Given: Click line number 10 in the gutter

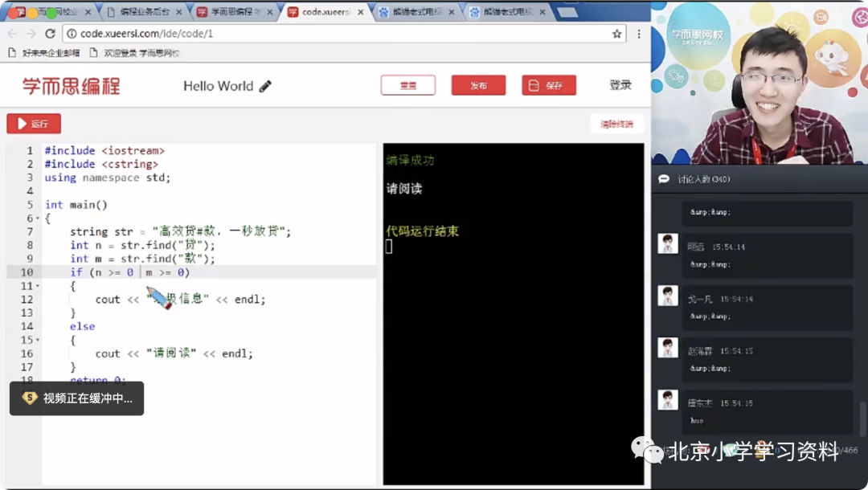Looking at the screenshot, I should coord(27,272).
